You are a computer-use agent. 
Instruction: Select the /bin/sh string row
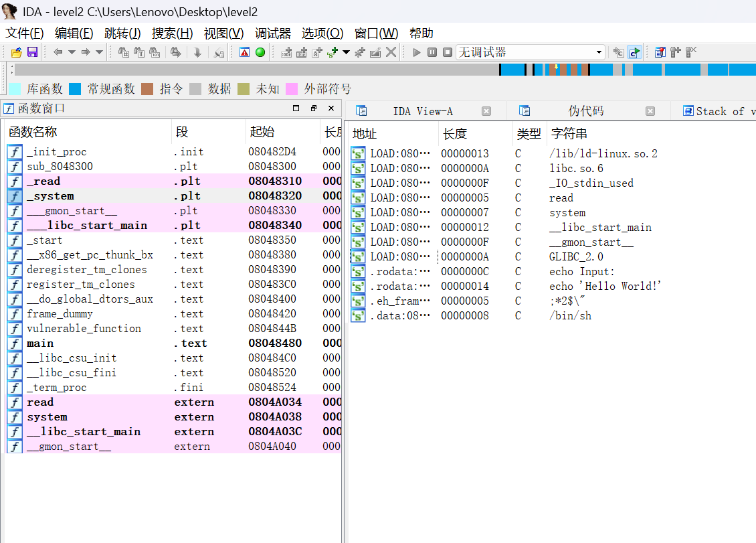click(x=570, y=316)
